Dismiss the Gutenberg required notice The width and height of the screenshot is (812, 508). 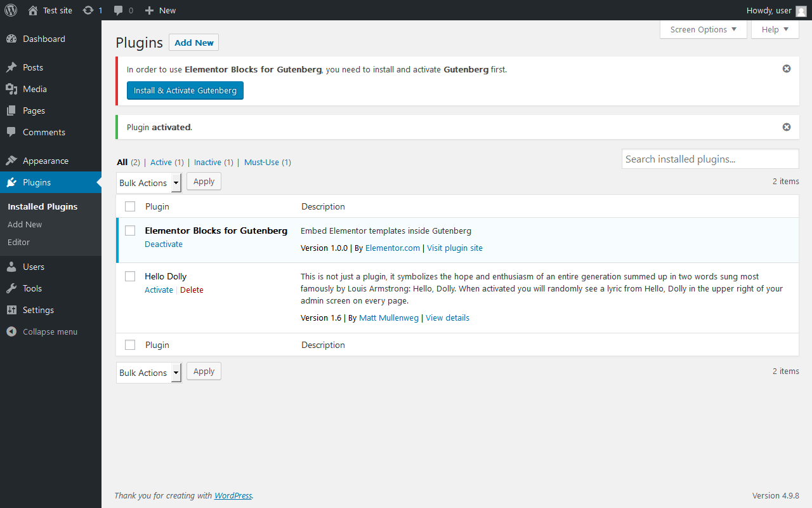(787, 69)
